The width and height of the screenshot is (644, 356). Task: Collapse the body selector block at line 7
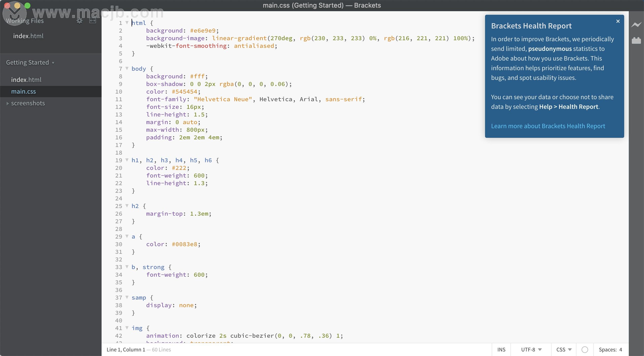tap(126, 68)
